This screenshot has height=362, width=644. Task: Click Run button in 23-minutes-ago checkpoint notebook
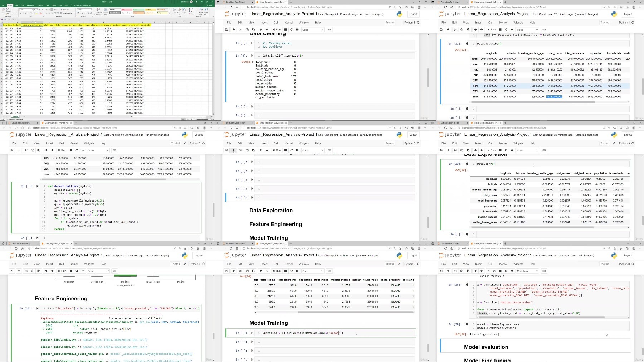[x=492, y=29]
